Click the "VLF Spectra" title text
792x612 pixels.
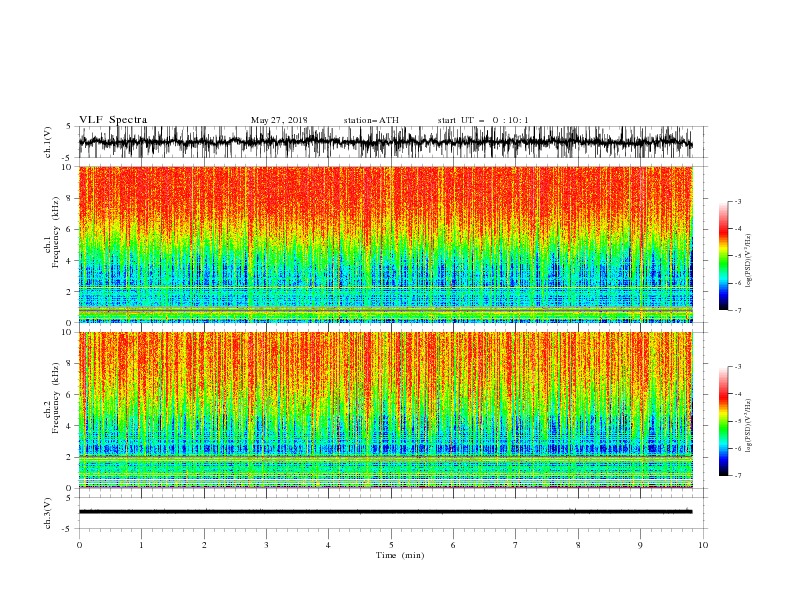[x=113, y=120]
